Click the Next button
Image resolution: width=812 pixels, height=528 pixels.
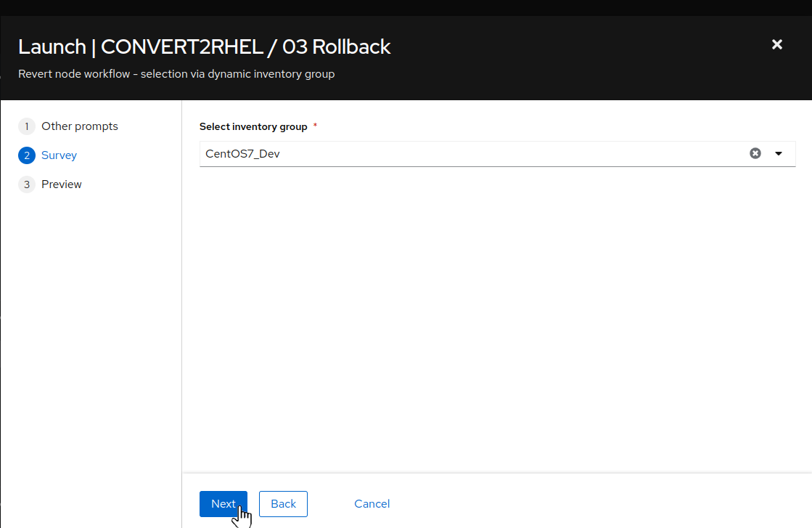click(223, 503)
